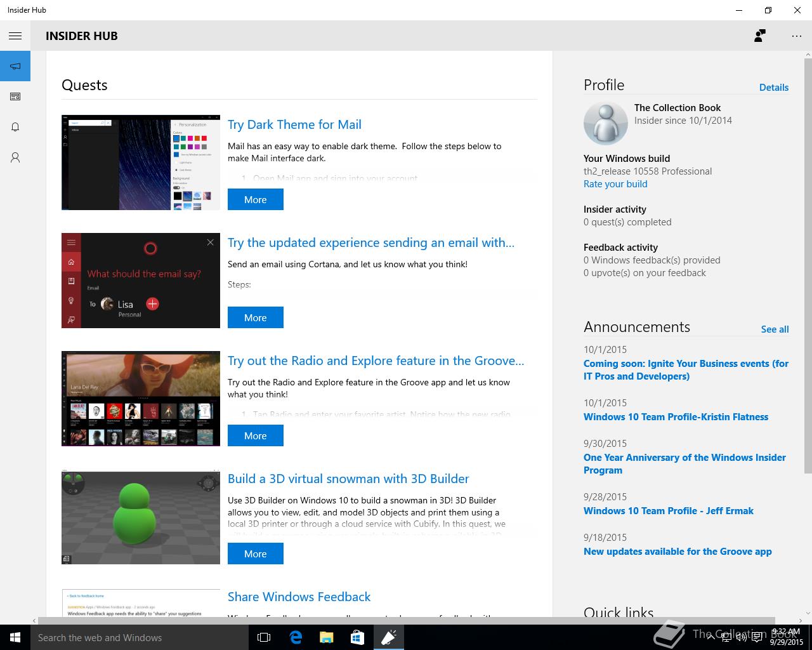
Task: Open the Share Windows Feedback quest title
Action: point(299,597)
